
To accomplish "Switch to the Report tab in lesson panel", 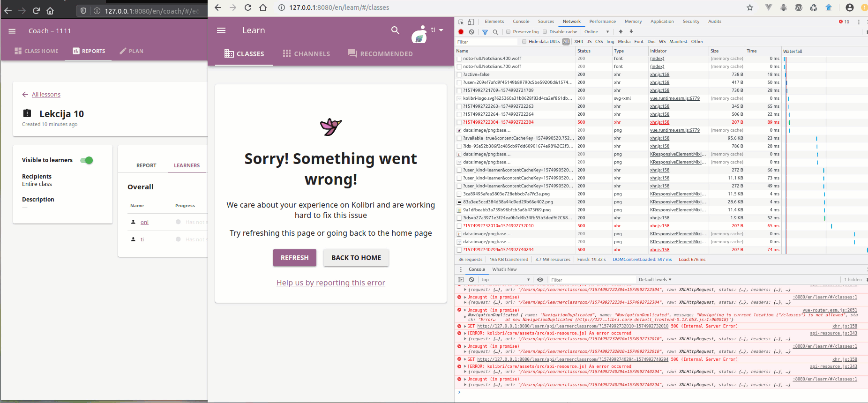I will point(146,165).
